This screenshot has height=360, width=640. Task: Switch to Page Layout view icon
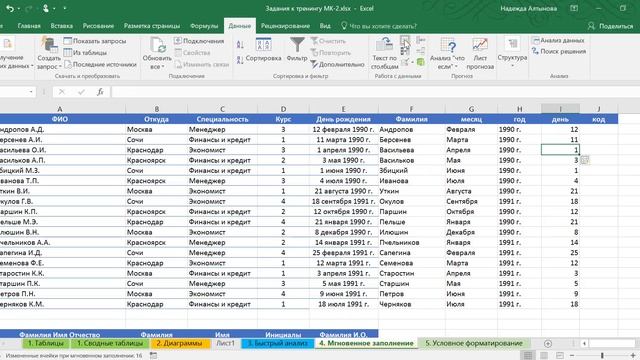click(544, 356)
